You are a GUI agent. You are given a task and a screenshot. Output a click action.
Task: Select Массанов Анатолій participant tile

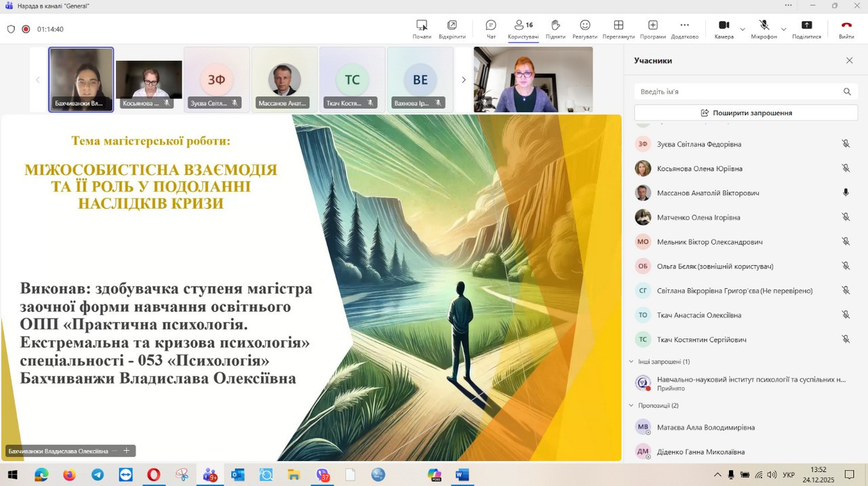point(285,79)
